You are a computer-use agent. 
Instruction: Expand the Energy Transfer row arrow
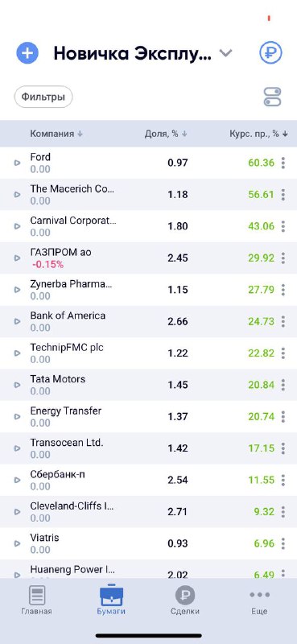(x=17, y=416)
